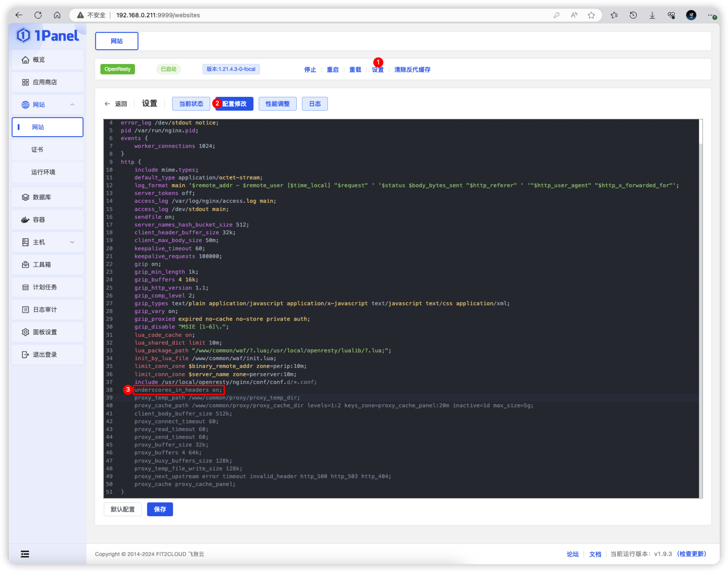Screen dimensions: 728x572
Task: Click the 退出登录 sidebar item
Action: coord(43,354)
